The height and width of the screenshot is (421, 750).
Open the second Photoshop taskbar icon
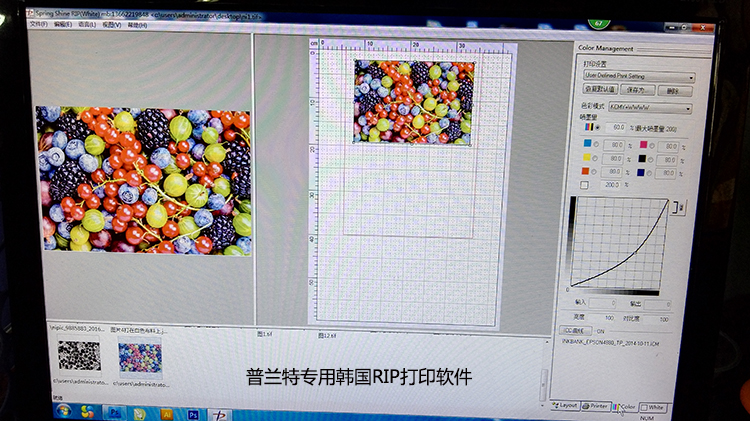click(192, 415)
